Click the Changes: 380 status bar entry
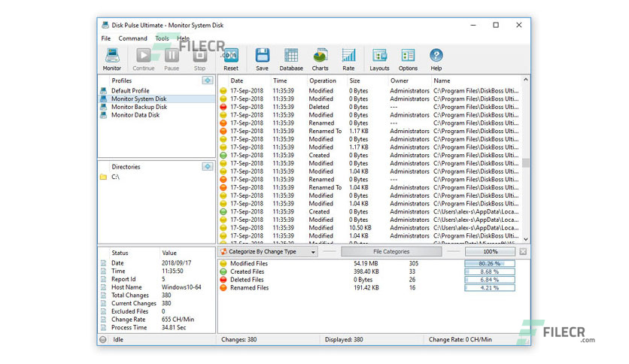629x364 pixels. click(x=239, y=339)
